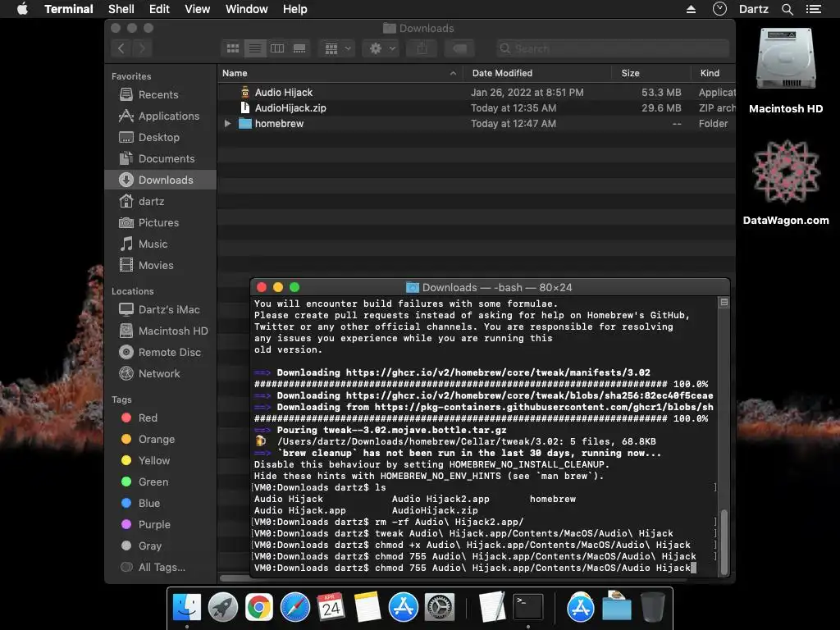The height and width of the screenshot is (630, 840).
Task: Open the Help menu
Action: point(294,9)
